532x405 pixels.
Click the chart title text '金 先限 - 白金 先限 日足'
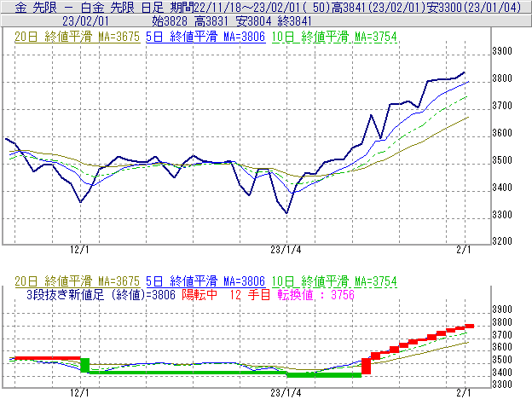(90, 7)
